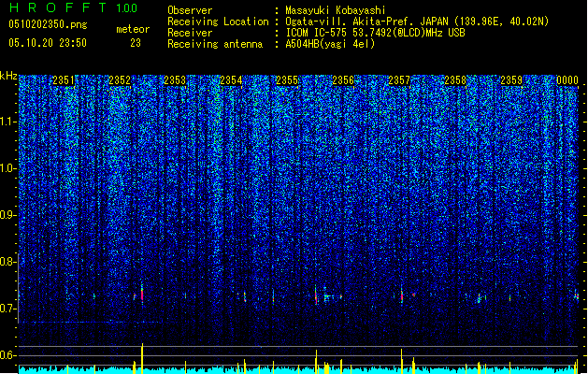
Task: Click the meteor count value 23
Action: pos(136,43)
